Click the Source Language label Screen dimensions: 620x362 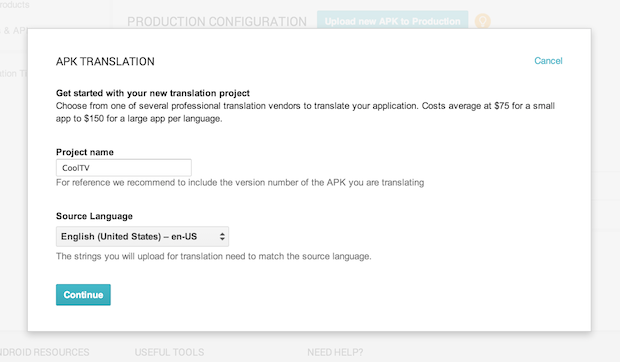pos(94,216)
